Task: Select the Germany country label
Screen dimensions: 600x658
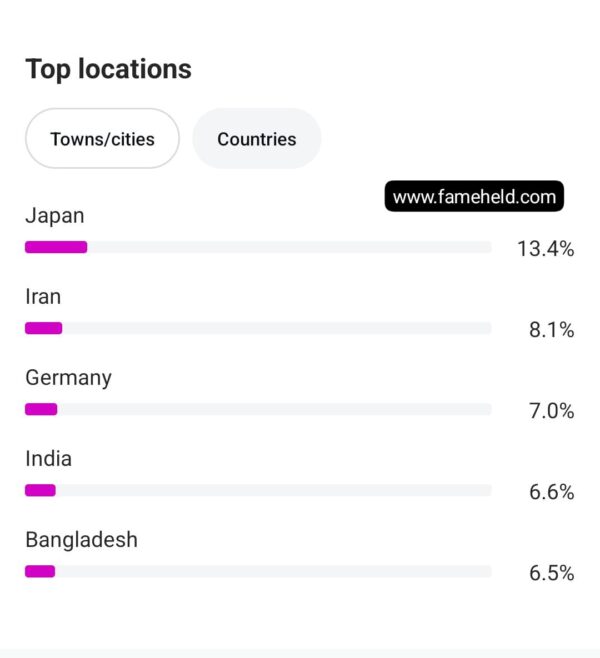Action: coord(68,379)
